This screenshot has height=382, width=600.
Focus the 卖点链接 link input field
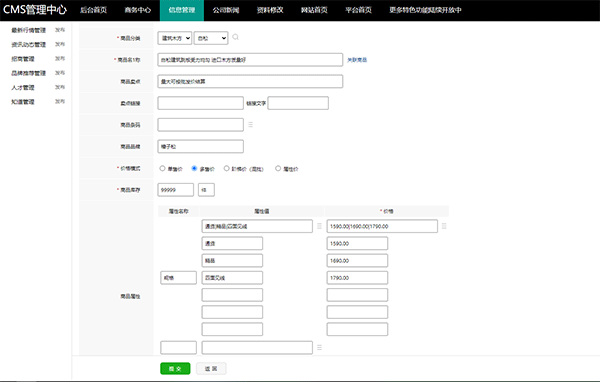(201, 103)
